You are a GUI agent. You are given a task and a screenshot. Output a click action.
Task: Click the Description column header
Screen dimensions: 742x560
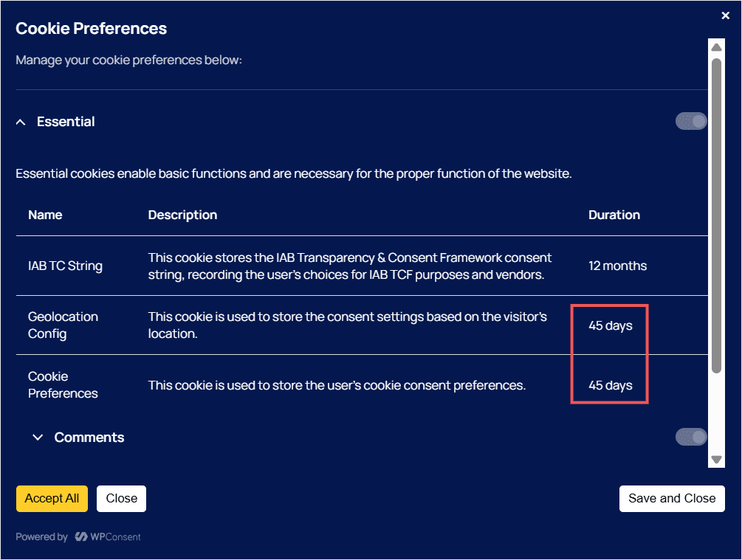[x=182, y=215]
